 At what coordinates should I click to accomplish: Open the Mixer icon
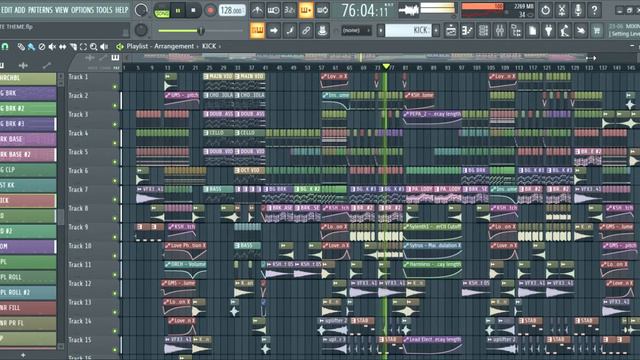[500, 30]
